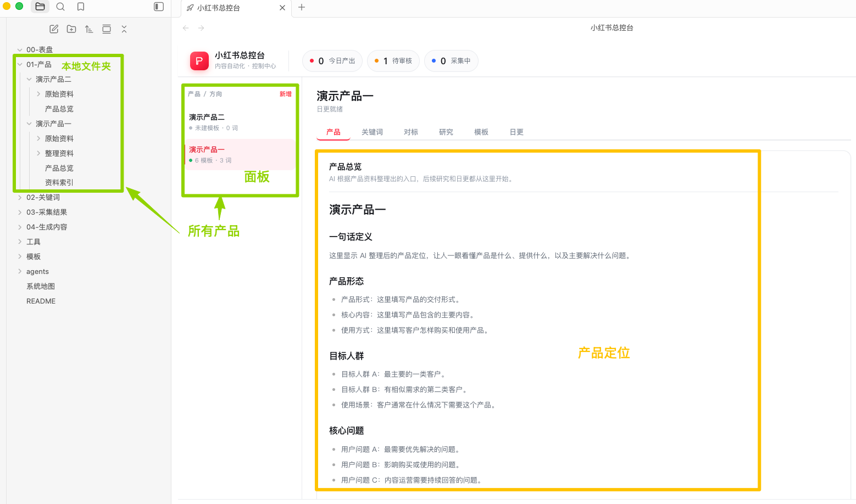Click the 产品 / 方向 list header

point(205,94)
